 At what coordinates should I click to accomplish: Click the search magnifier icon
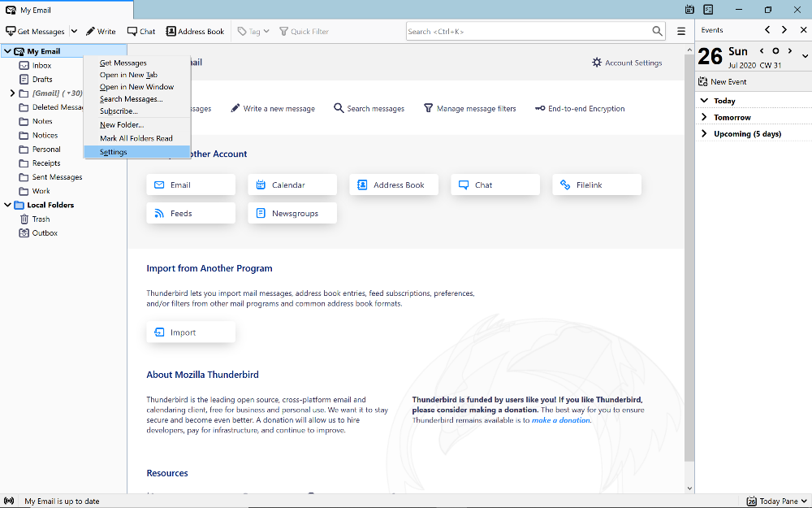point(657,31)
